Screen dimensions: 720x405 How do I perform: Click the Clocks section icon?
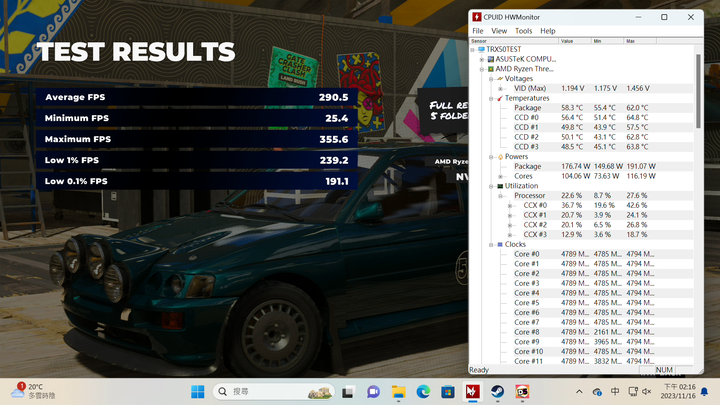pyautogui.click(x=500, y=244)
